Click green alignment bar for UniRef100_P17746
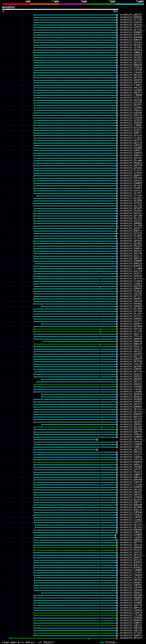Viewport: 146px width, 644px height. click(76, 331)
